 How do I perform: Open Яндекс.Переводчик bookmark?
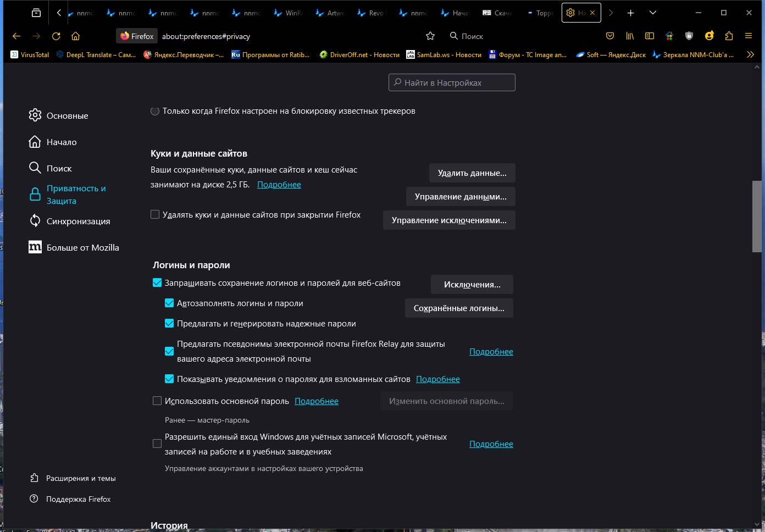(x=184, y=54)
